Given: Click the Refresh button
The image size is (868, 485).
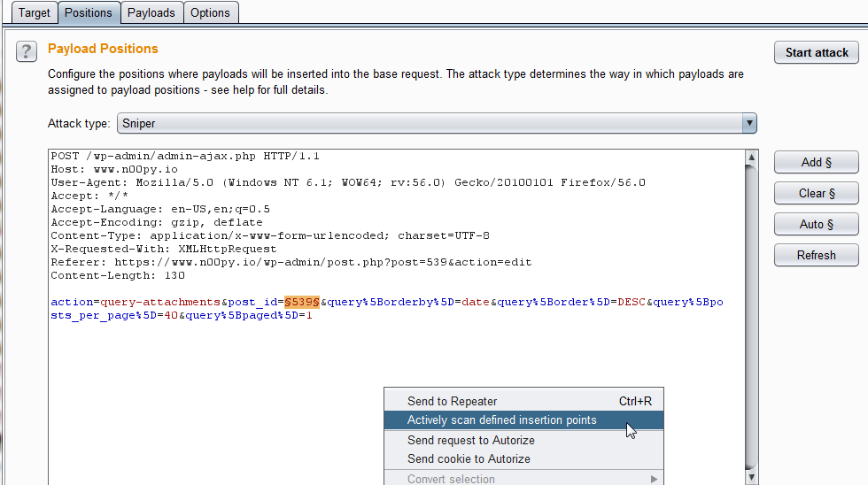Looking at the screenshot, I should point(817,255).
